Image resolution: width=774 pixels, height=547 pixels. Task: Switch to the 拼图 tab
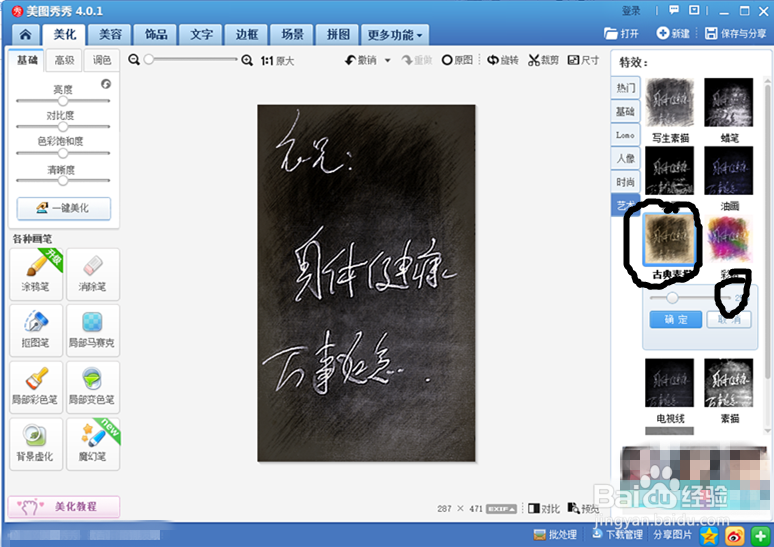338,35
